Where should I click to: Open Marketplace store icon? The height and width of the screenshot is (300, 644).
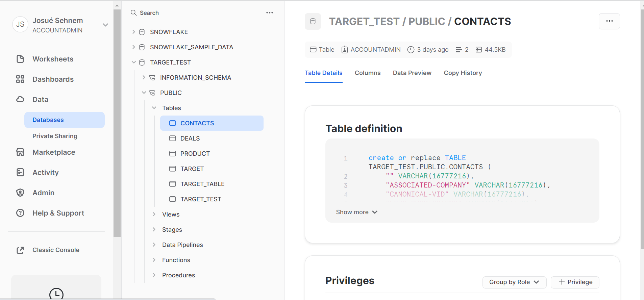pyautogui.click(x=20, y=152)
